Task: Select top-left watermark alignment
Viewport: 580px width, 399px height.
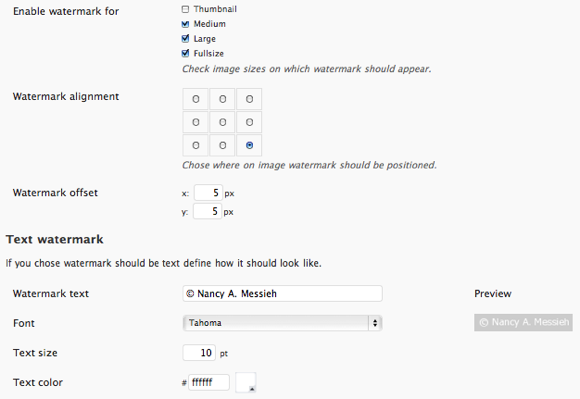Action: tap(196, 99)
